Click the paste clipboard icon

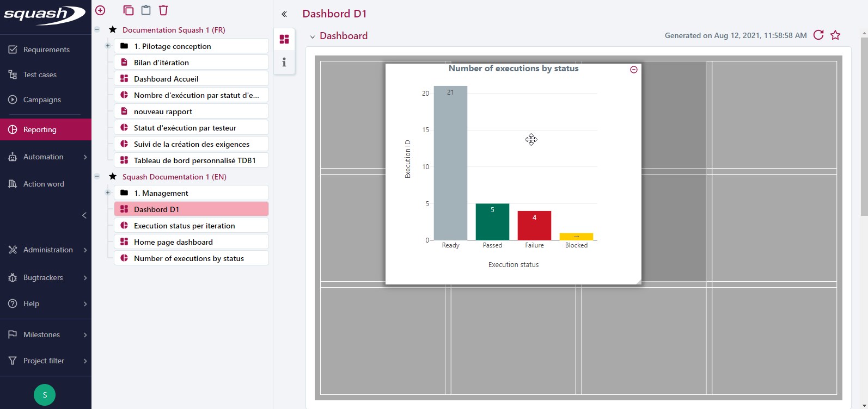(146, 10)
